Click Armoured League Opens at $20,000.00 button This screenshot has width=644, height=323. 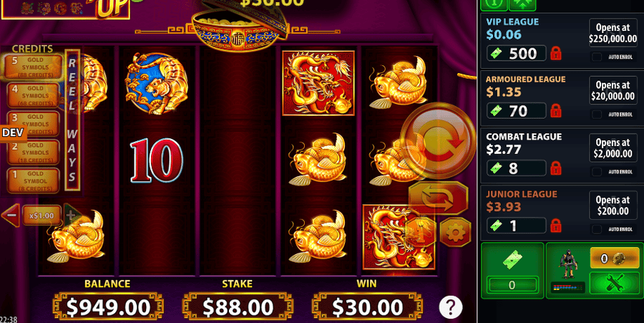tap(613, 91)
